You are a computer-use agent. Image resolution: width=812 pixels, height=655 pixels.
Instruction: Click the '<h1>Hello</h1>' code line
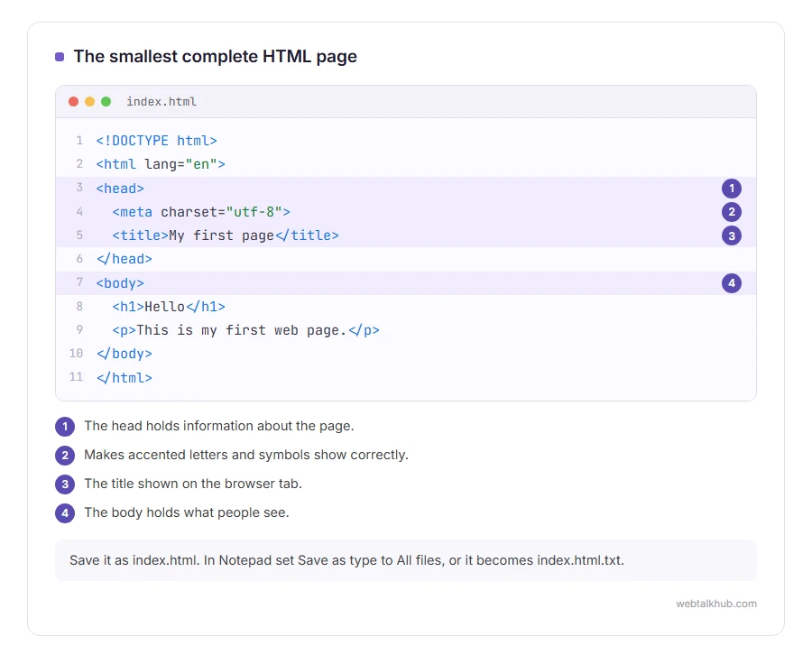(169, 307)
